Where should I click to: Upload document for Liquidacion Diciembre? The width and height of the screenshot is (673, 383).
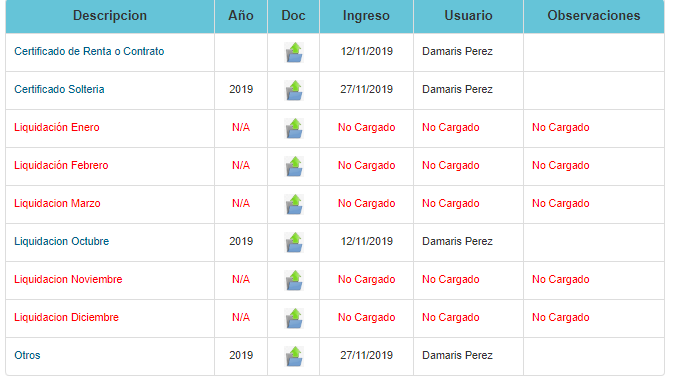click(294, 319)
